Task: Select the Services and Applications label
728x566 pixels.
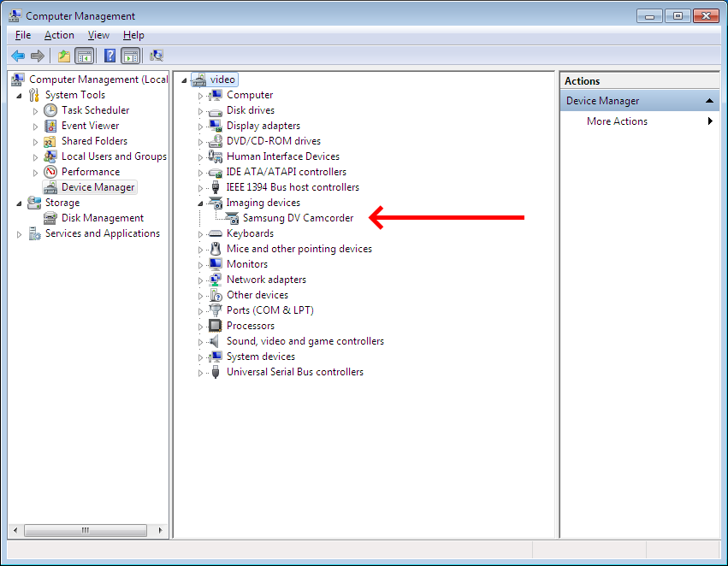Action: 102,233
